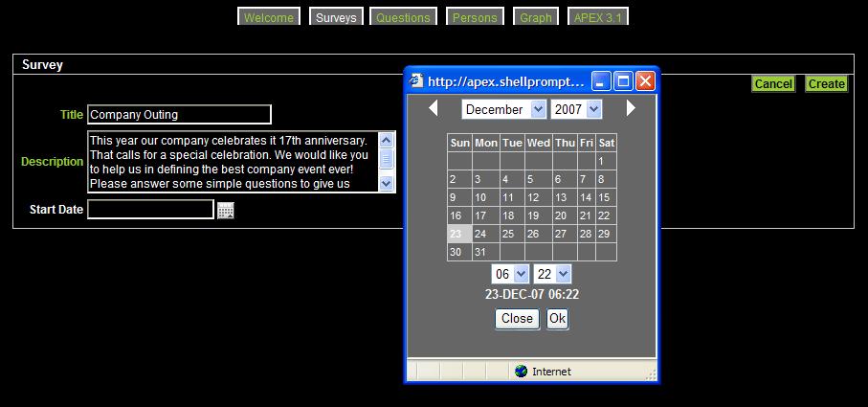The image size is (868, 407).
Task: Advance to next month with right arrow
Action: click(631, 108)
